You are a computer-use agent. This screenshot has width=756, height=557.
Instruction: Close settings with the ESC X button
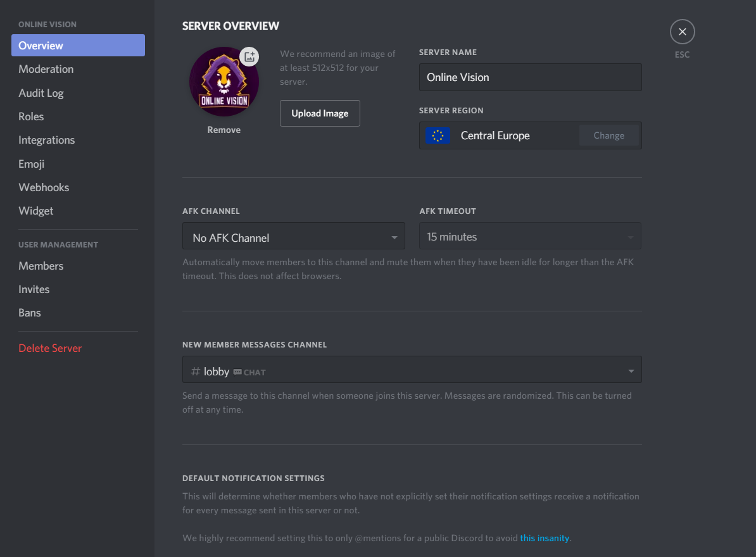pyautogui.click(x=682, y=32)
